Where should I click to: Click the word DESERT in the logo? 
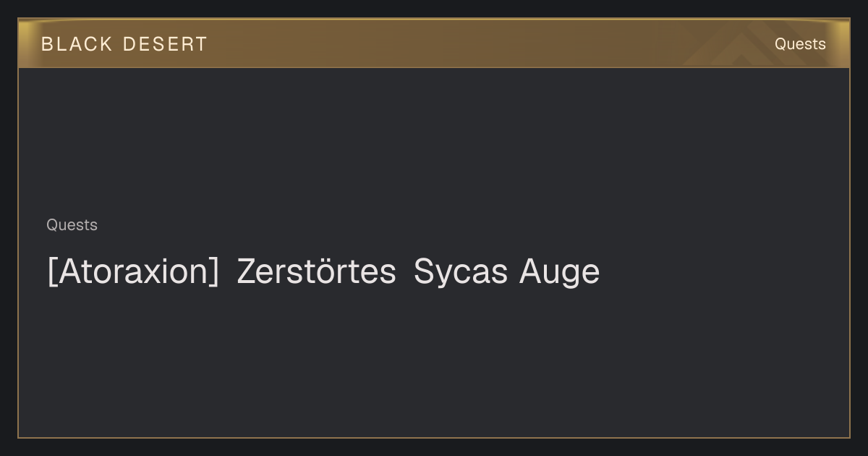coord(165,44)
